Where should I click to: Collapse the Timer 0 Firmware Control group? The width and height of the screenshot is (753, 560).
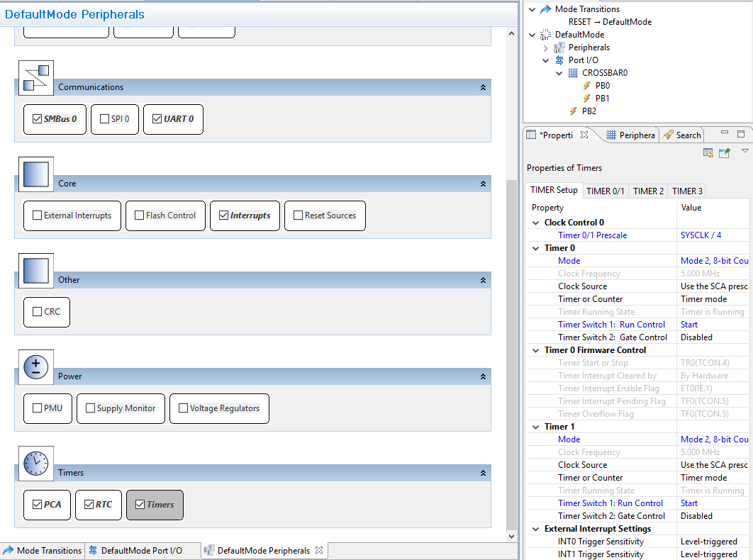click(536, 350)
